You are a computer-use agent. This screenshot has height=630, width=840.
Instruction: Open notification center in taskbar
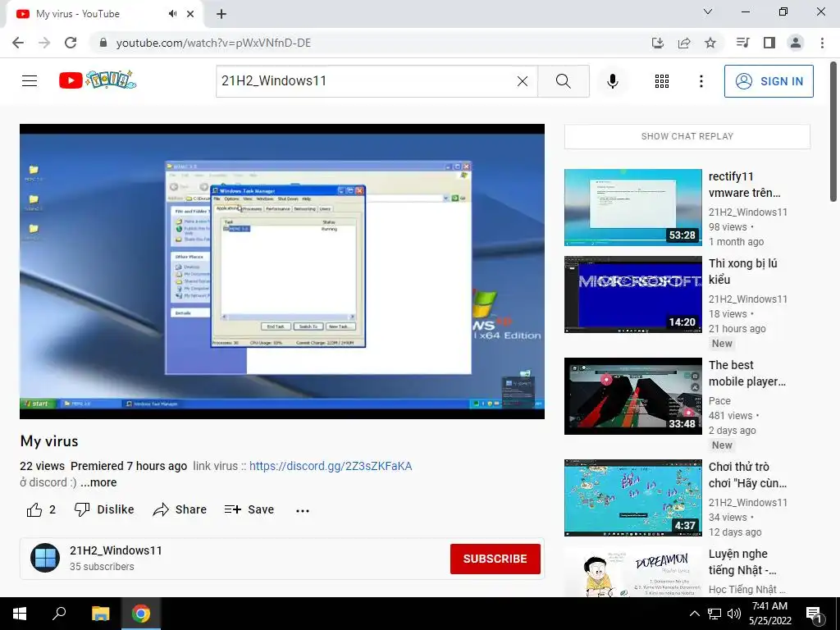814,614
